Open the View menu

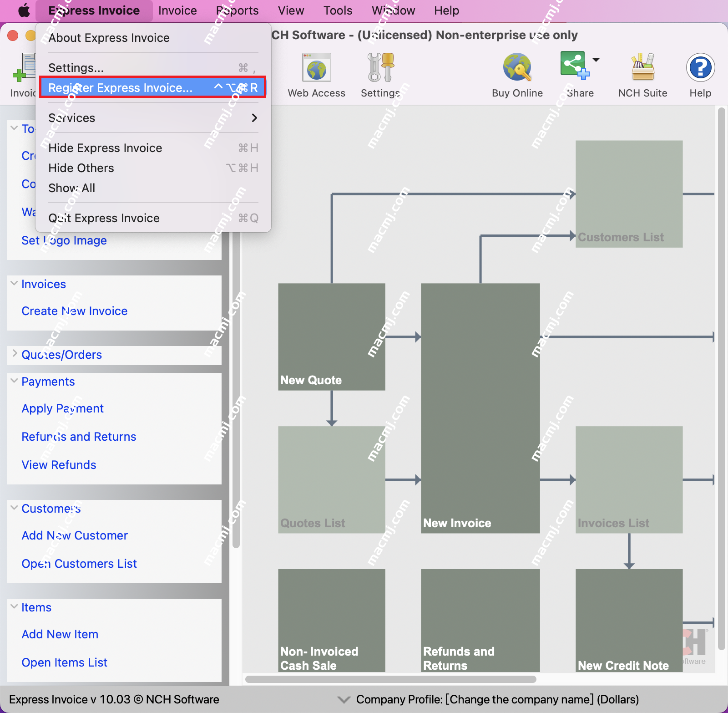pos(291,10)
